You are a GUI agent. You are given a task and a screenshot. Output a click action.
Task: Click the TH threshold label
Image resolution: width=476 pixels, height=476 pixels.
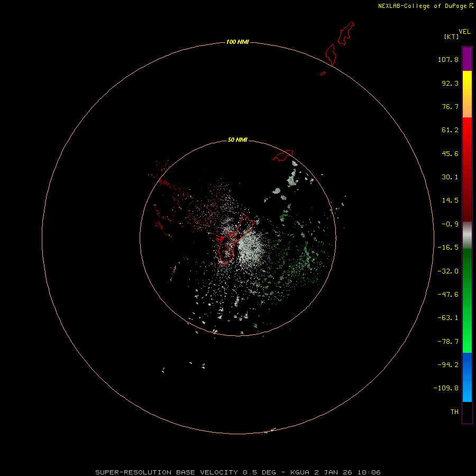[x=454, y=412]
